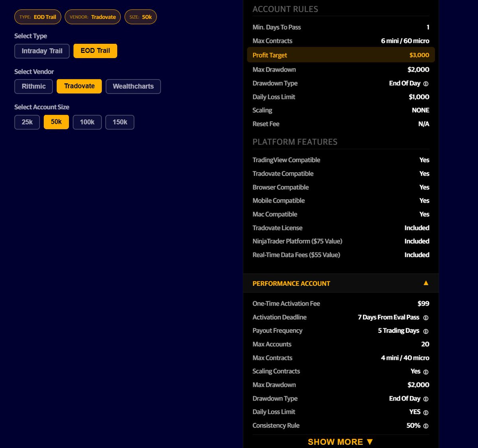Click the Browser Compatible label
The width and height of the screenshot is (478, 448).
280,187
